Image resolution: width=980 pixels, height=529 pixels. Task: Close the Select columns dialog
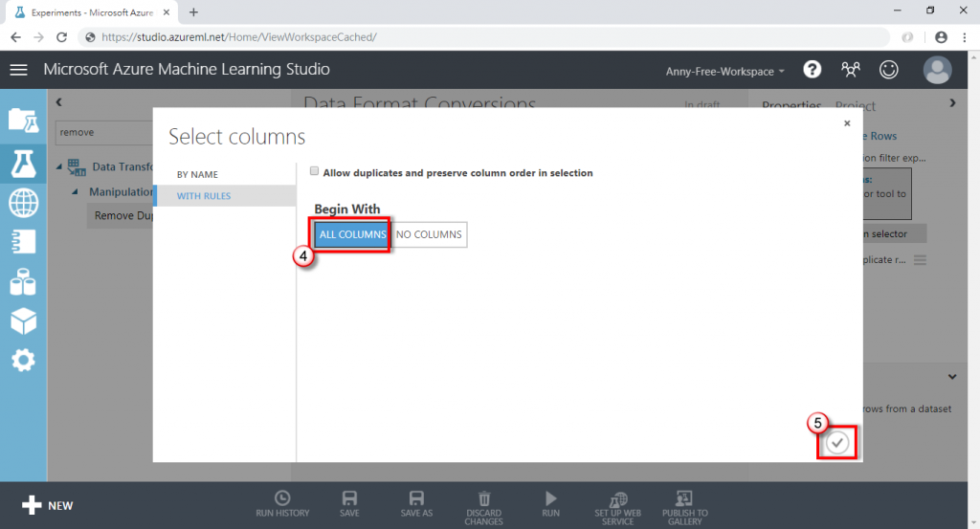pyautogui.click(x=847, y=123)
